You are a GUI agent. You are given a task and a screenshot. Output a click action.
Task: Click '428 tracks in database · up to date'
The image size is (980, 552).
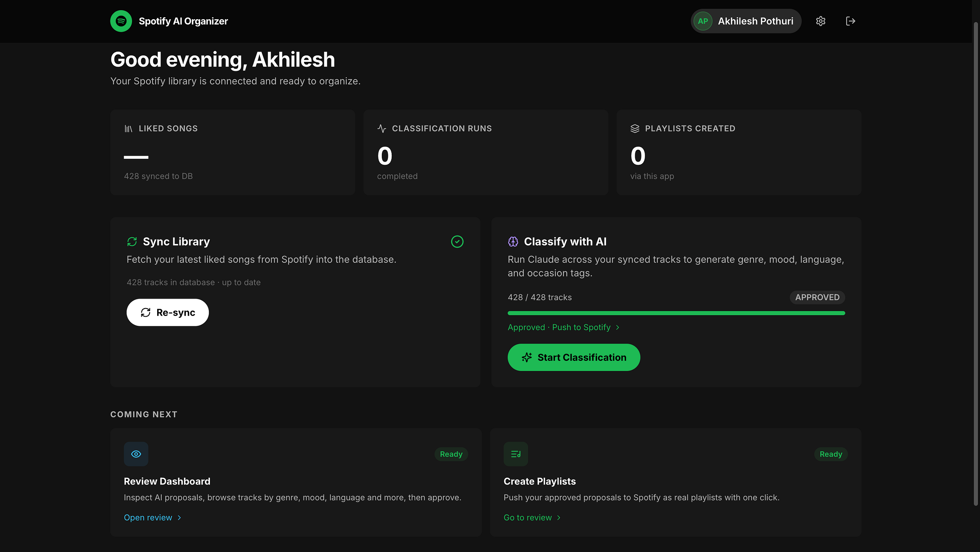tap(194, 282)
